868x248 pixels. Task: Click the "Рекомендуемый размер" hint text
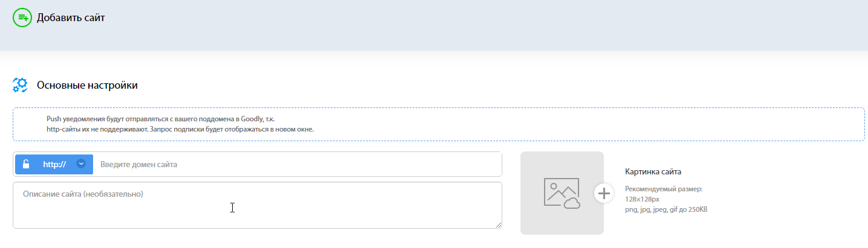(x=664, y=189)
